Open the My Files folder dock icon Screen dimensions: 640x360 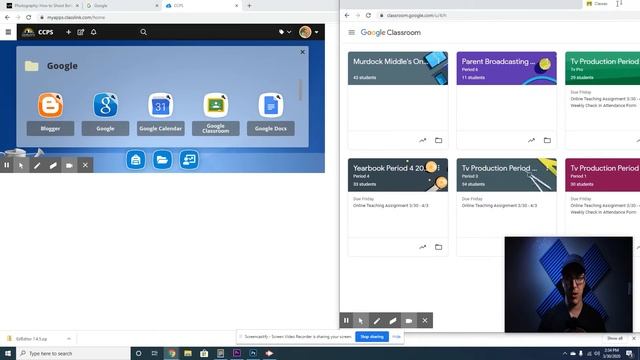[x=162, y=160]
